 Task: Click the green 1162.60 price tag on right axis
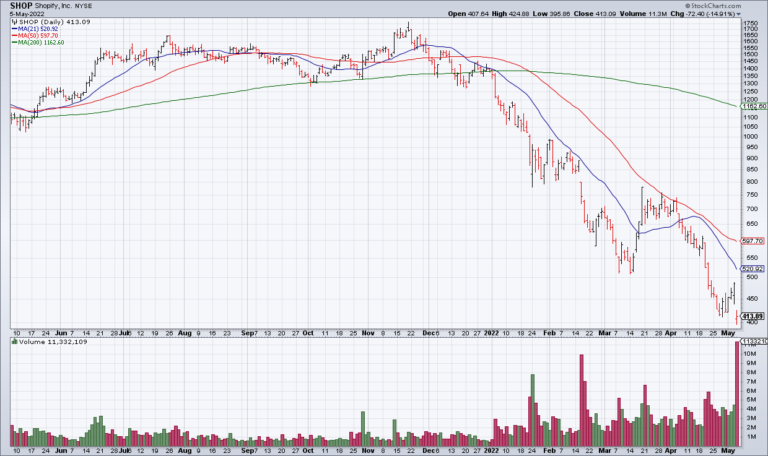click(x=754, y=106)
